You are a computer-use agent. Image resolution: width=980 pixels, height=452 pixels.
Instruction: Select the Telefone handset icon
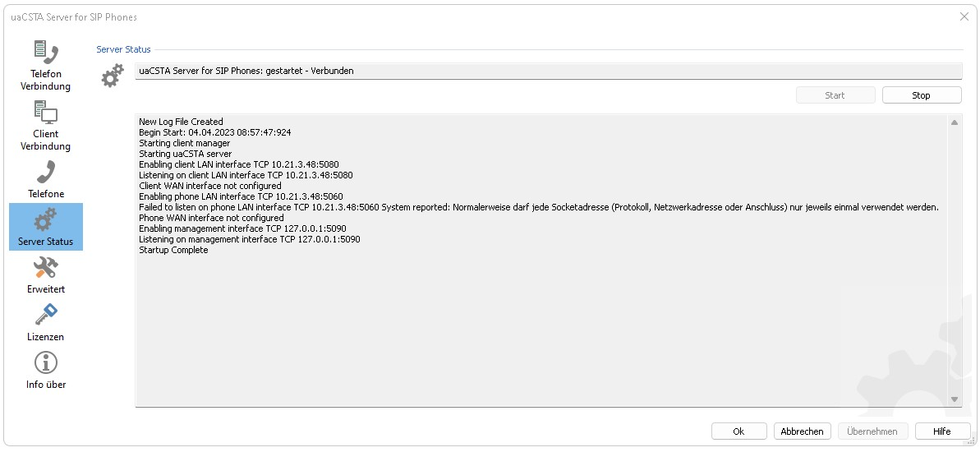coord(46,173)
